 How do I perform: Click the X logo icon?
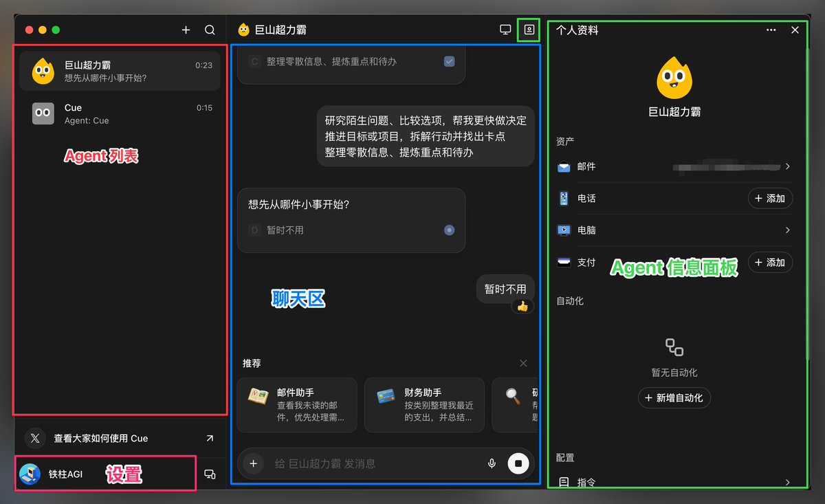click(x=36, y=438)
